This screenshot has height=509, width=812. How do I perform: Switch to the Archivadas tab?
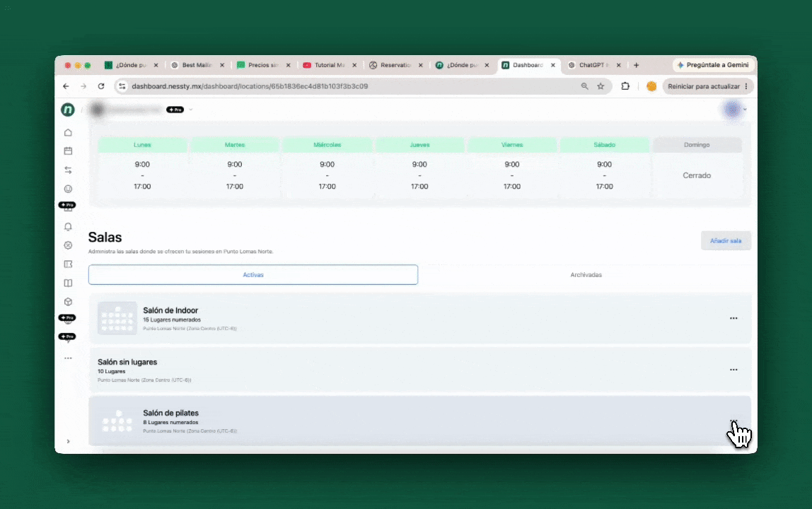coord(586,275)
